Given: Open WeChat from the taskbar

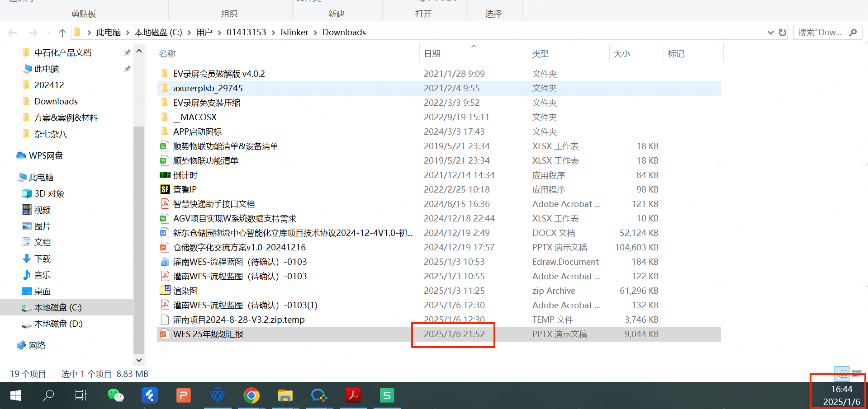Looking at the screenshot, I should click(x=115, y=396).
